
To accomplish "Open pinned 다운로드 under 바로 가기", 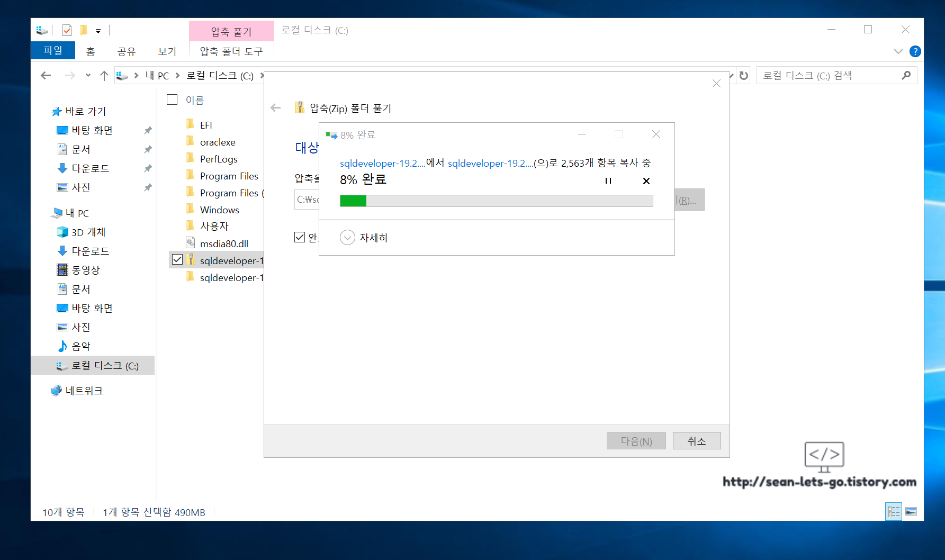I will [90, 168].
